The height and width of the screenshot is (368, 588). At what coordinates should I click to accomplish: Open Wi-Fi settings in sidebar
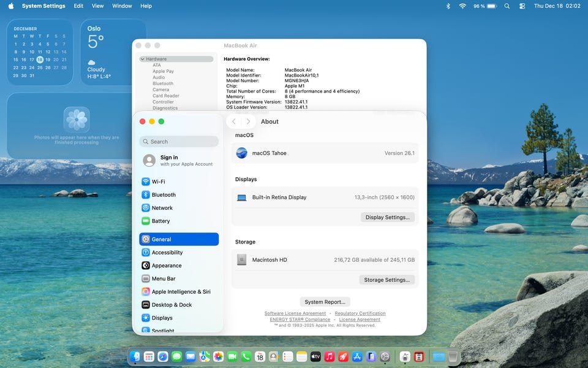(158, 182)
